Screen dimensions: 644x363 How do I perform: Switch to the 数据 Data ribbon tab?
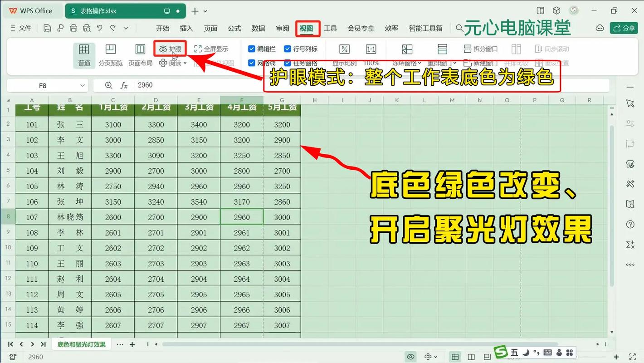pos(258,28)
